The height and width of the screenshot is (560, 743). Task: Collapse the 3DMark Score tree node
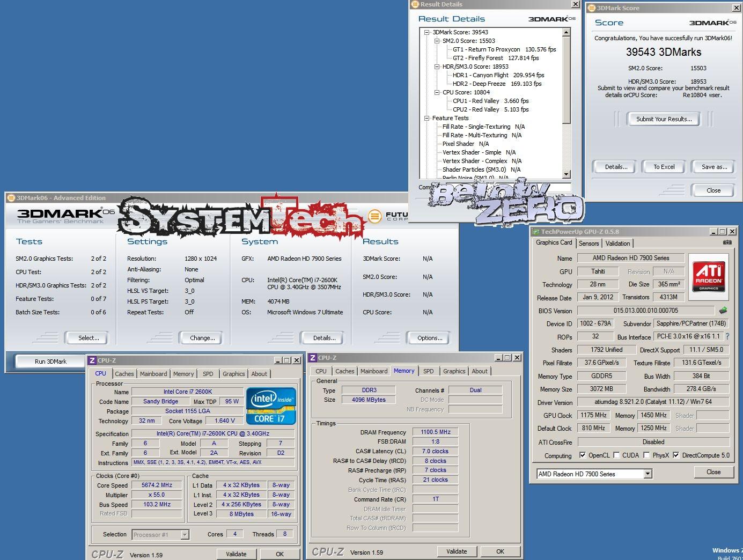point(428,32)
